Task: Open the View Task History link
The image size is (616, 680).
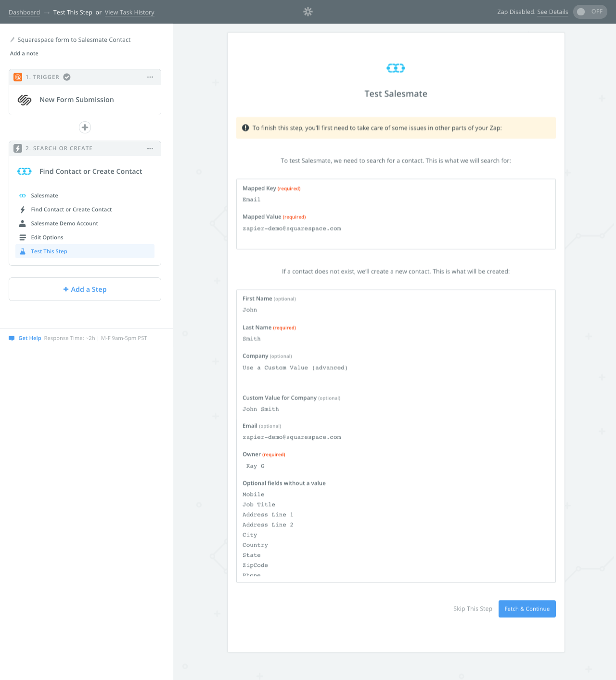Action: coord(129,13)
